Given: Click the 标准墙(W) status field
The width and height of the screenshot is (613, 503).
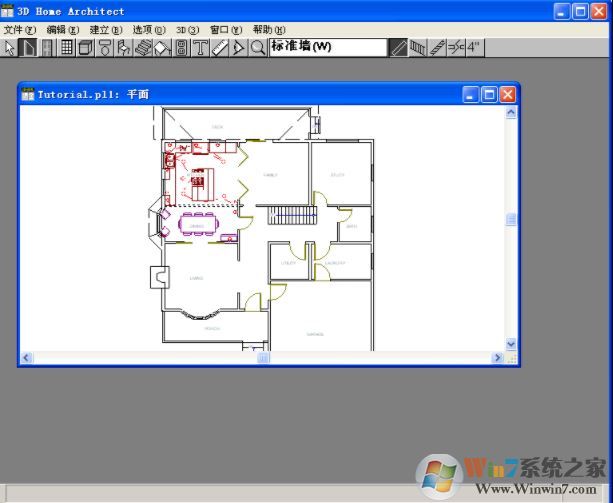Looking at the screenshot, I should coord(328,47).
